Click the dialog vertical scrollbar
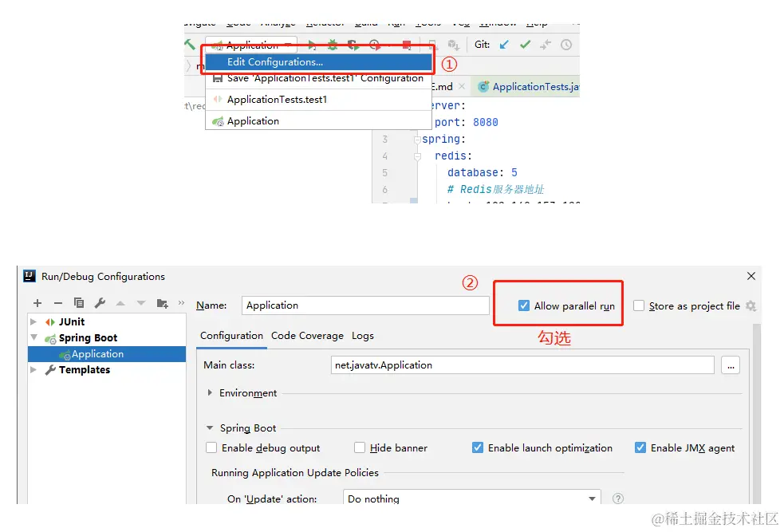The width and height of the screenshot is (784, 532). click(x=757, y=413)
